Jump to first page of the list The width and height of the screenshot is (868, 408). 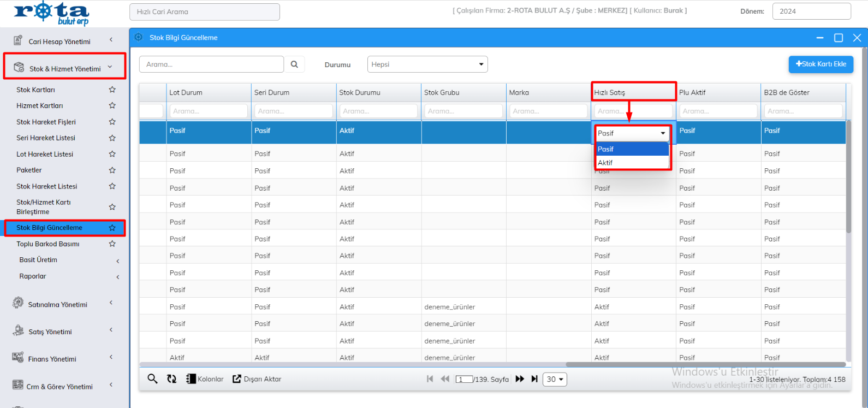click(x=430, y=379)
